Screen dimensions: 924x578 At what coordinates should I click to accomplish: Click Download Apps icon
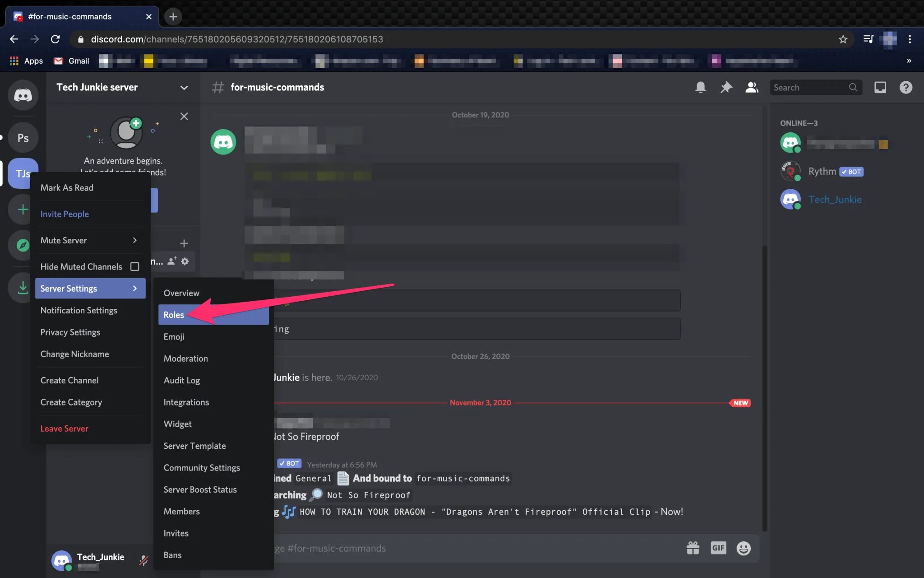click(x=23, y=288)
